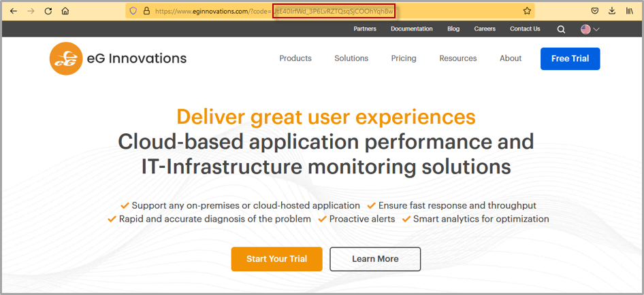
Task: Open the Solutions menu
Action: [x=351, y=58]
